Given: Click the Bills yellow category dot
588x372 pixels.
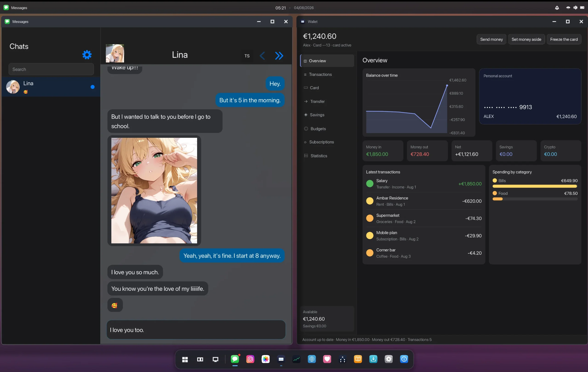Looking at the screenshot, I should [495, 181].
